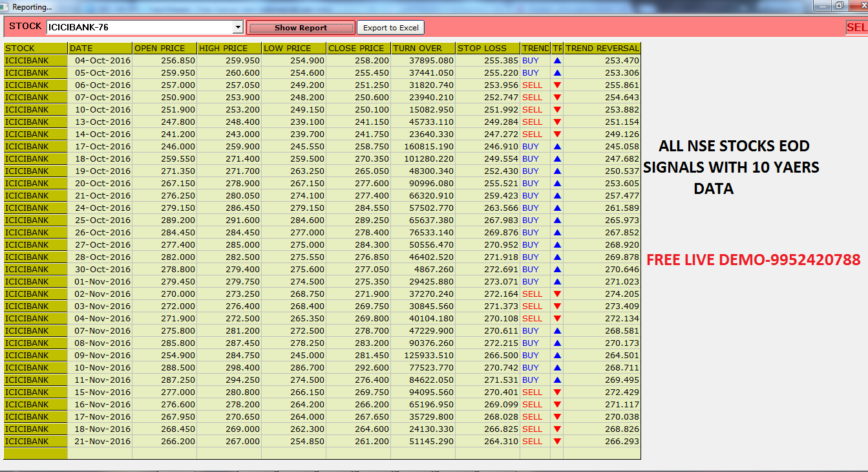Image resolution: width=868 pixels, height=472 pixels.
Task: Click the blue up-arrow icon for 01-Nov-2016
Action: (557, 282)
